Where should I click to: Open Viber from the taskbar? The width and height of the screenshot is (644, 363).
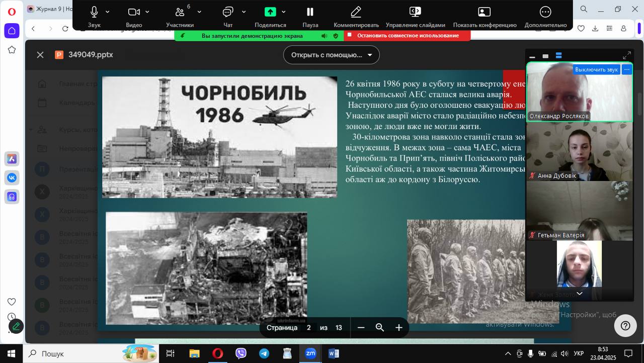pos(240,353)
